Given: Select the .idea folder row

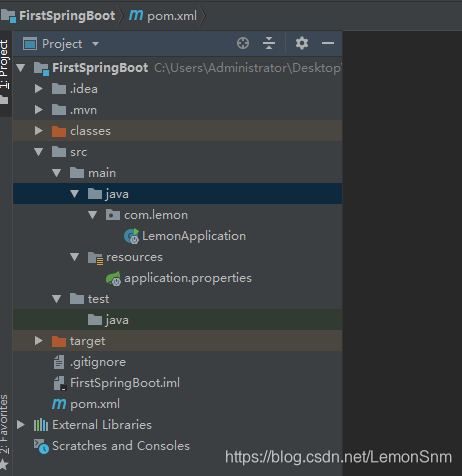Looking at the screenshot, I should pyautogui.click(x=177, y=89).
